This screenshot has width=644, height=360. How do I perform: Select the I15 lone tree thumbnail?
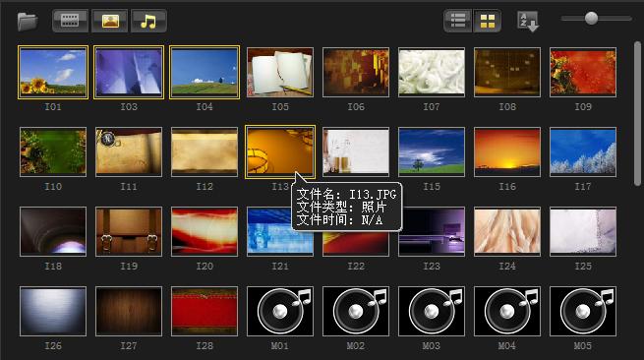[x=432, y=152]
